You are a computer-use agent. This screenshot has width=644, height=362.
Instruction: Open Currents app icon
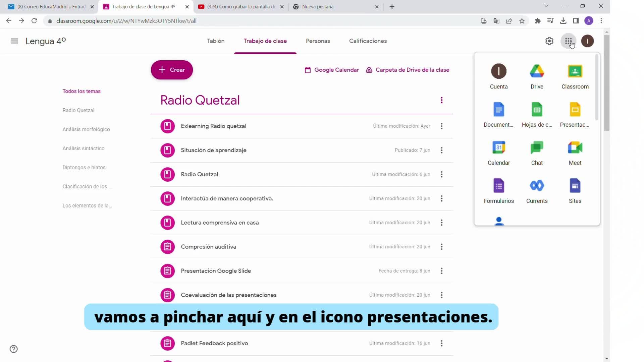[537, 186]
